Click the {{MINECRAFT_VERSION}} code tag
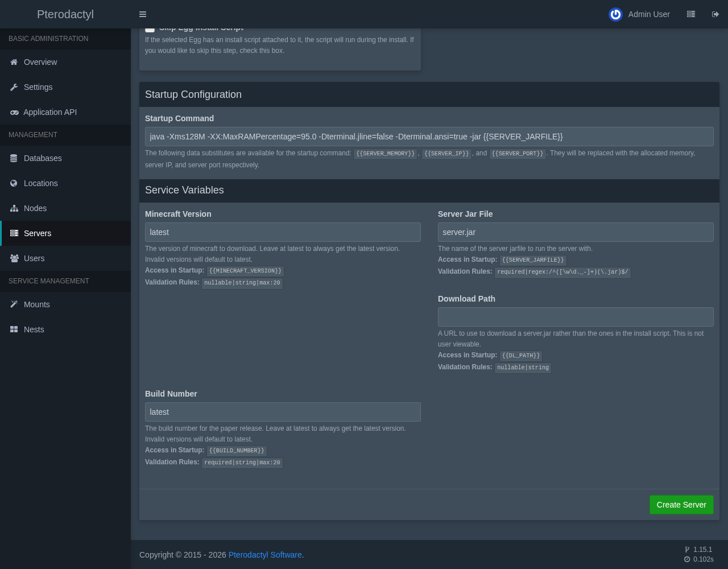 tap(245, 271)
